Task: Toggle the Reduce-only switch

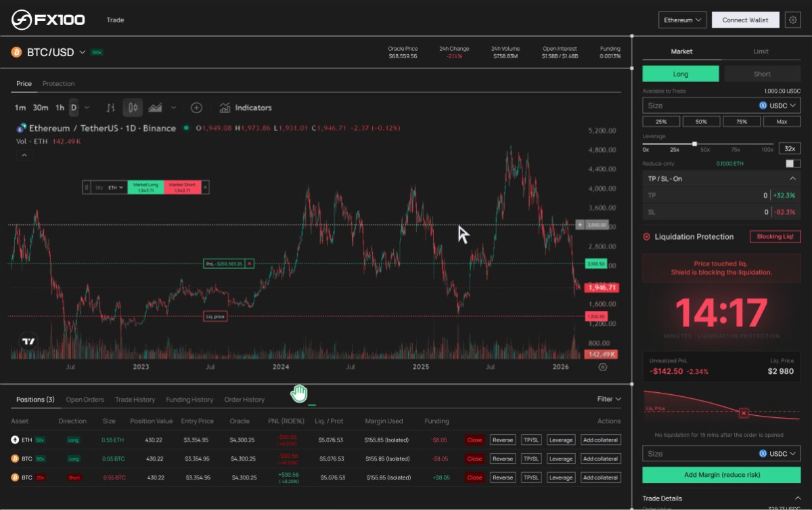Action: click(x=792, y=164)
